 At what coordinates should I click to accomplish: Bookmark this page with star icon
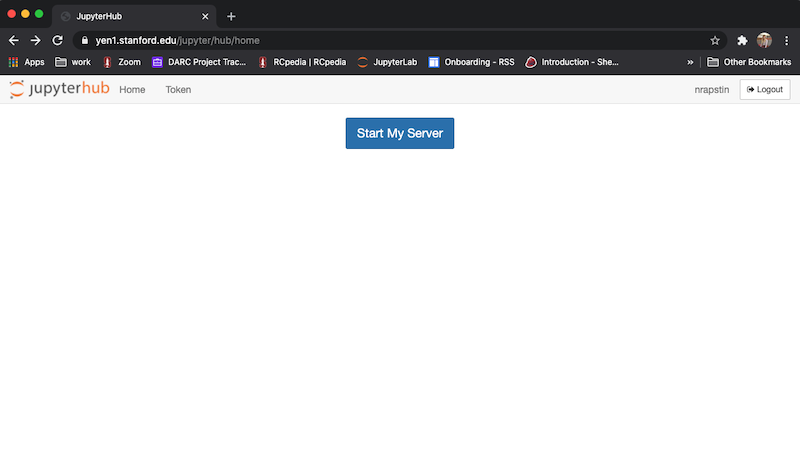click(715, 40)
